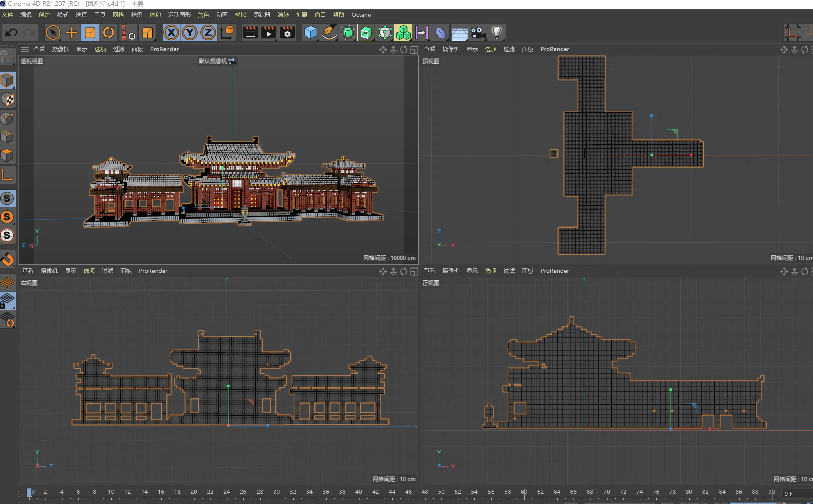Activate the Rotate tool
813x504 pixels.
coord(108,33)
